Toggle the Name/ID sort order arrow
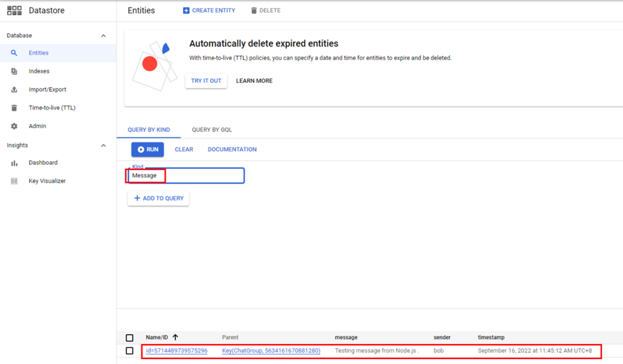This screenshot has width=623, height=364. 175,337
